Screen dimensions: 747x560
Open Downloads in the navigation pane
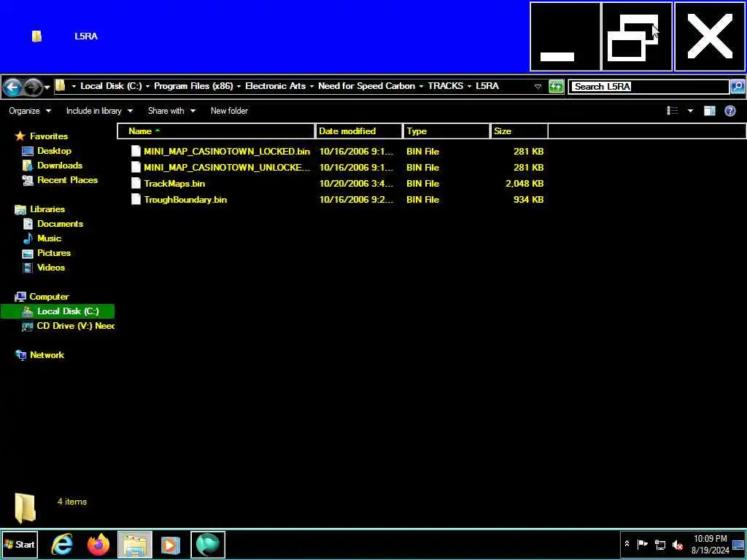(60, 166)
